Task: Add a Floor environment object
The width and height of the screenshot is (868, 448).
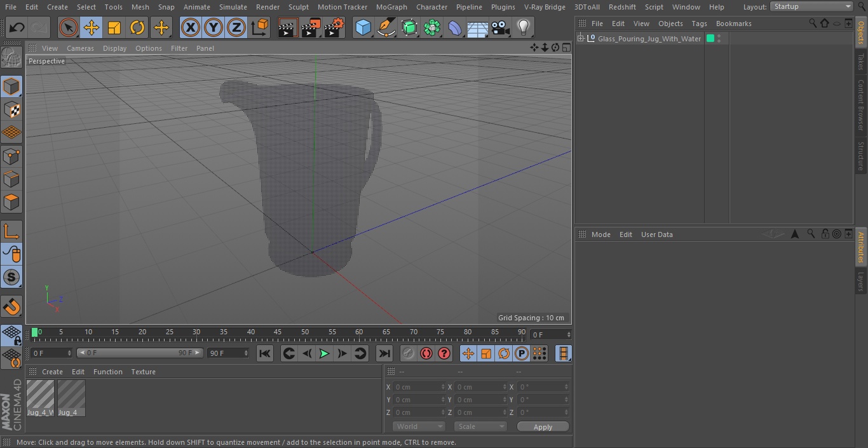Action: click(x=478, y=27)
